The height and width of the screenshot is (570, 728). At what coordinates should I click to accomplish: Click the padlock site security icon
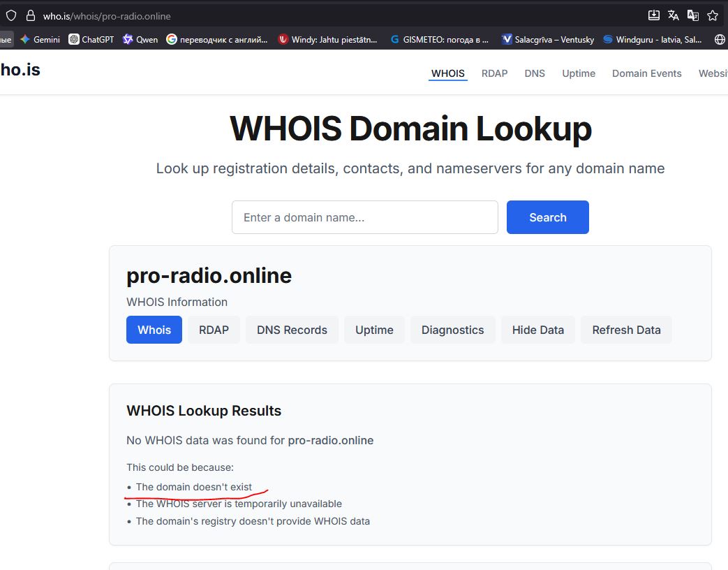[30, 15]
